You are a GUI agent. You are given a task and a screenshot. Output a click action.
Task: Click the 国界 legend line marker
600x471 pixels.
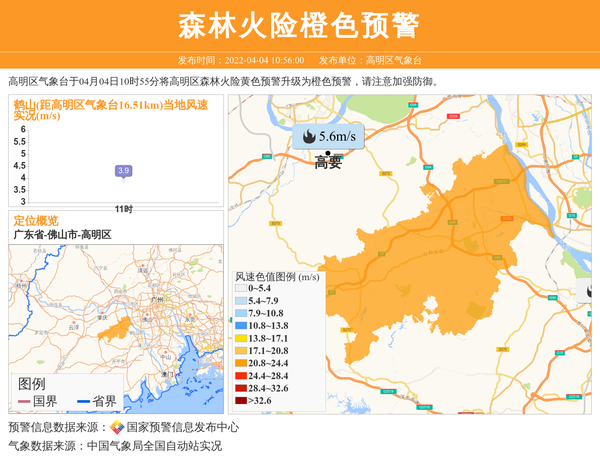24,401
